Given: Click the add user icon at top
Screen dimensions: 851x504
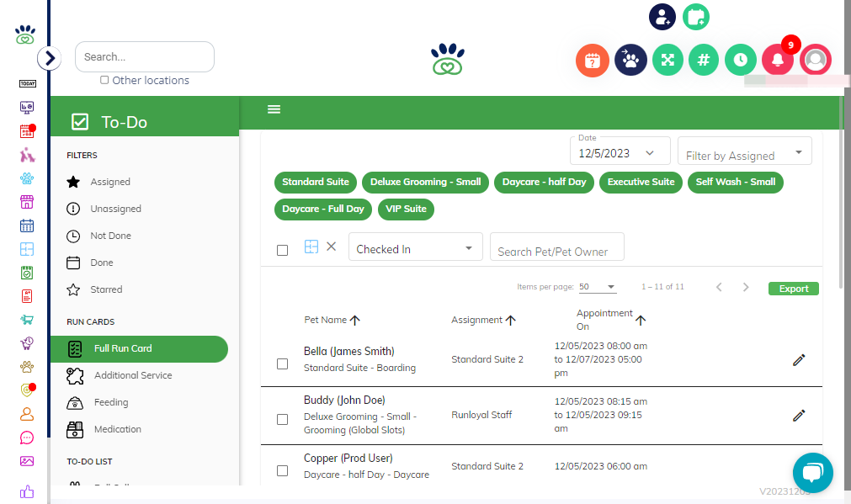Looking at the screenshot, I should 662,17.
